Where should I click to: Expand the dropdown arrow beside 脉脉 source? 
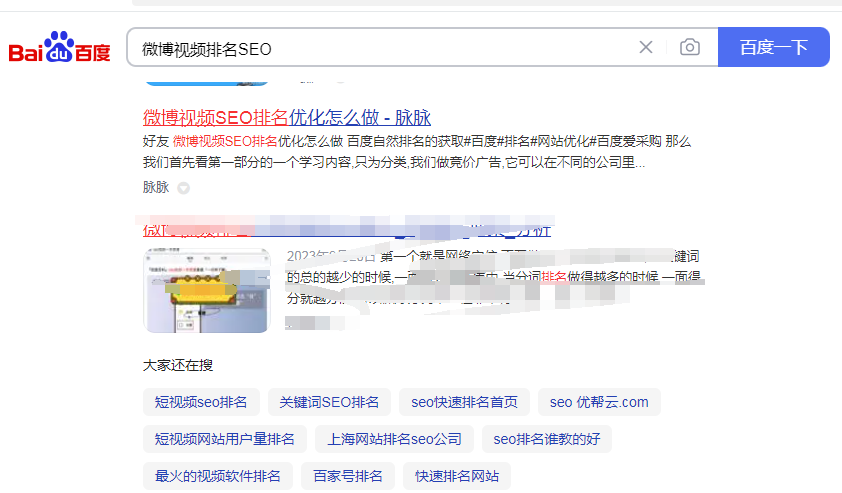click(x=184, y=188)
